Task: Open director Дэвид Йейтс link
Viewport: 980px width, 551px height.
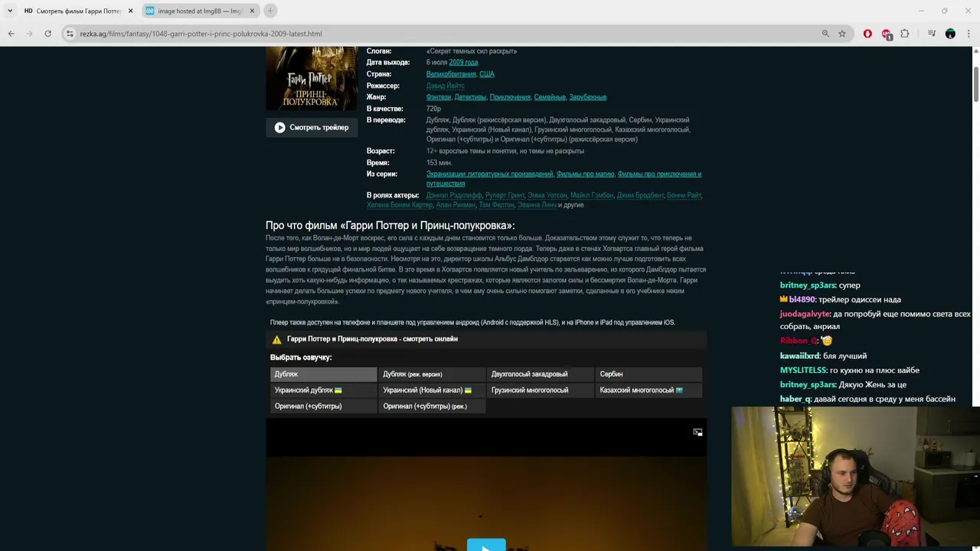Action: tap(446, 86)
